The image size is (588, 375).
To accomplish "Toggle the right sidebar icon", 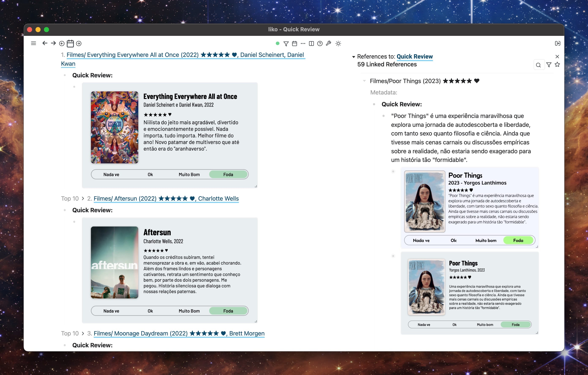I will (x=557, y=43).
